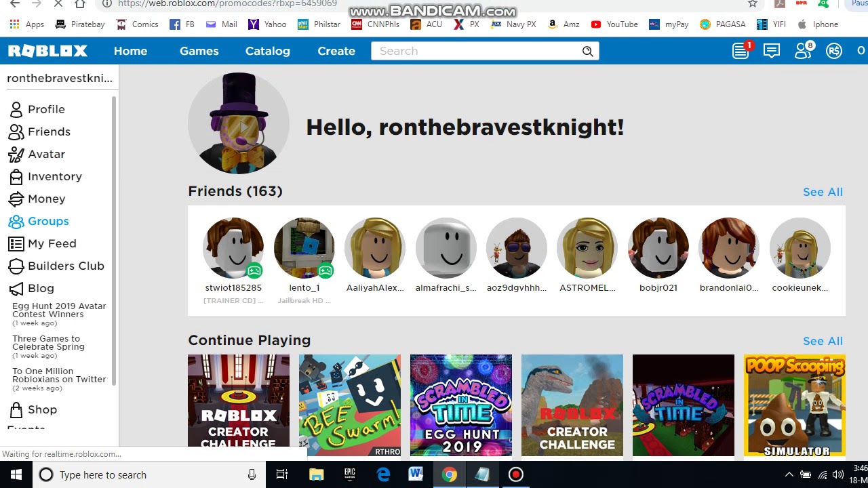Open friend bobjr021's avatar

(658, 248)
